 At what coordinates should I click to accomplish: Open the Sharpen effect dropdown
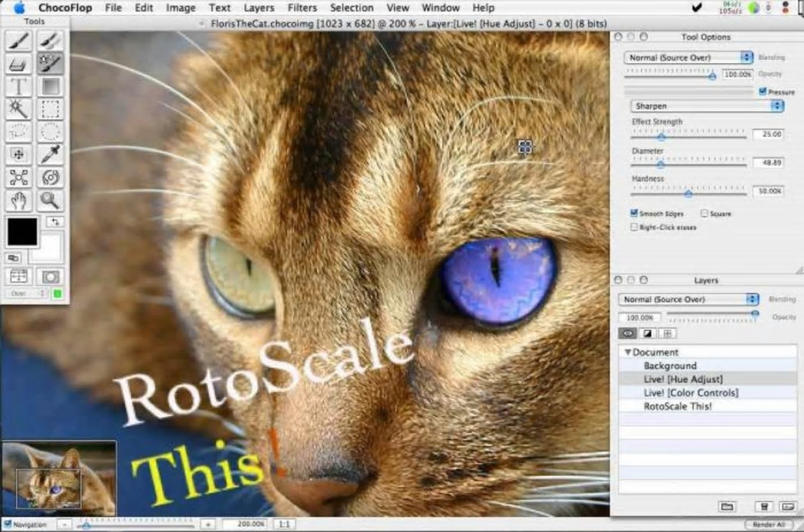click(707, 106)
